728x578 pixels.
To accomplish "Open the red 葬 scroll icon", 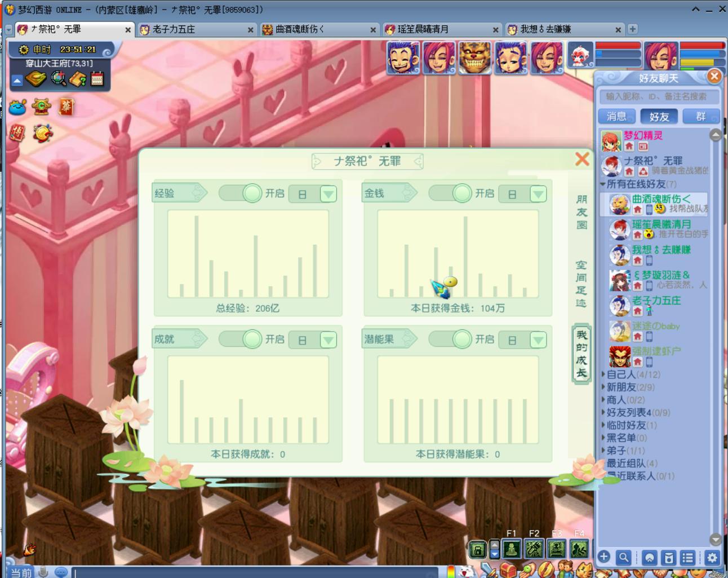I will pyautogui.click(x=66, y=107).
